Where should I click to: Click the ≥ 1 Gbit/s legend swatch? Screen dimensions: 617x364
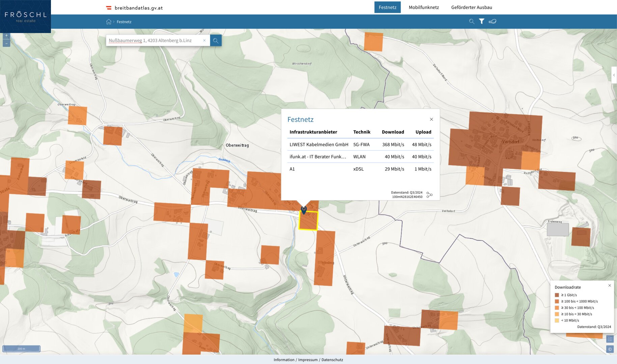(x=557, y=295)
